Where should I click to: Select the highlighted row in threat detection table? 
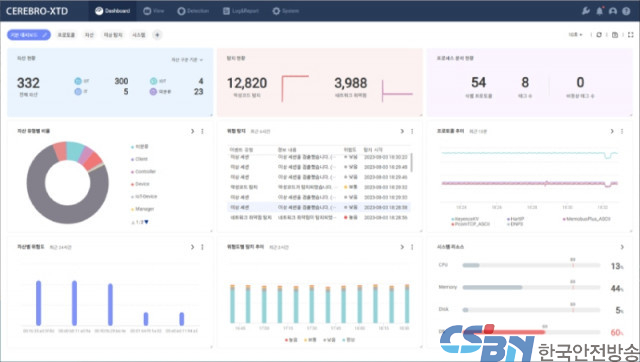[319, 207]
